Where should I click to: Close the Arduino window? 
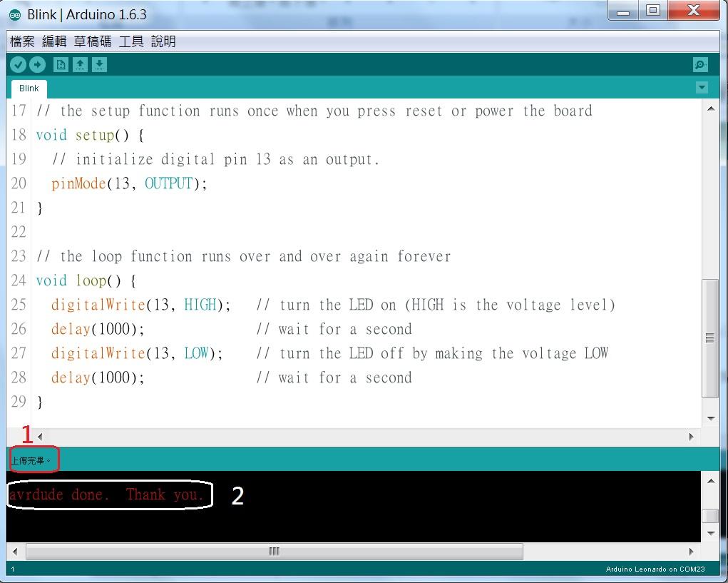point(694,11)
